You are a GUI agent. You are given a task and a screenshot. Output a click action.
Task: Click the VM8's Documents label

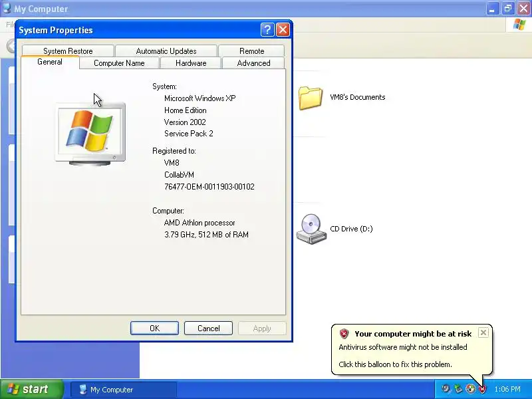pos(358,97)
